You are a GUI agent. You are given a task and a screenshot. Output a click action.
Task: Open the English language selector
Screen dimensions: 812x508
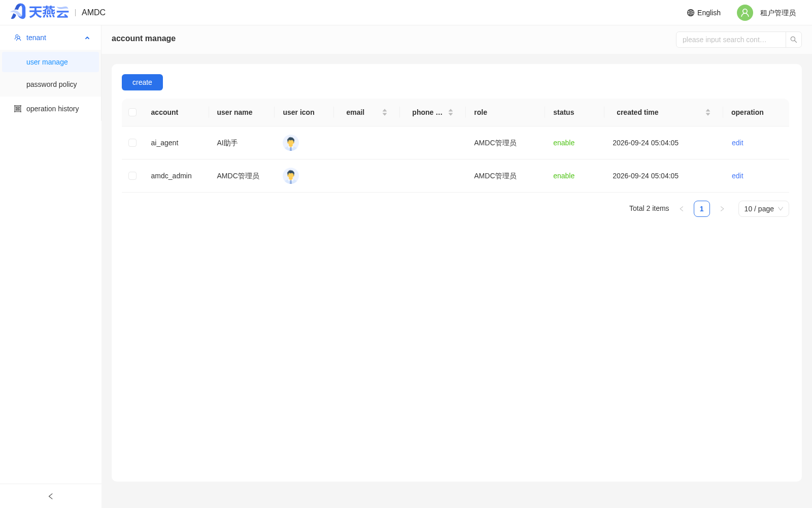coord(704,13)
